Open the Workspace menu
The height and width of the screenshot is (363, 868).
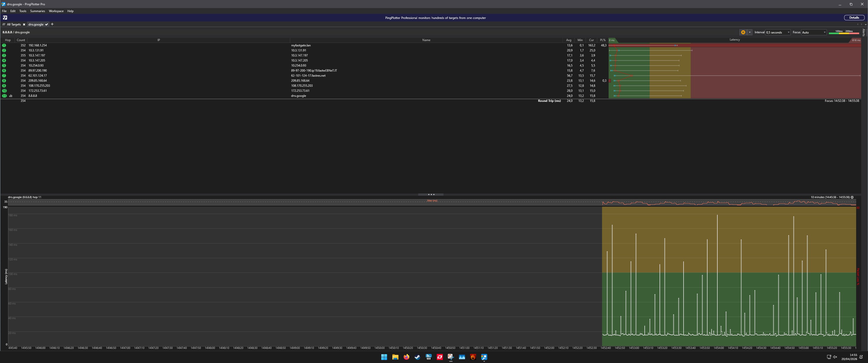pyautogui.click(x=56, y=11)
